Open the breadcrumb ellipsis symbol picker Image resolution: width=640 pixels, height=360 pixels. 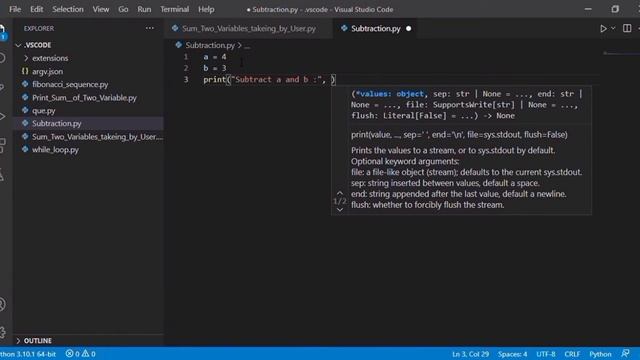click(247, 45)
